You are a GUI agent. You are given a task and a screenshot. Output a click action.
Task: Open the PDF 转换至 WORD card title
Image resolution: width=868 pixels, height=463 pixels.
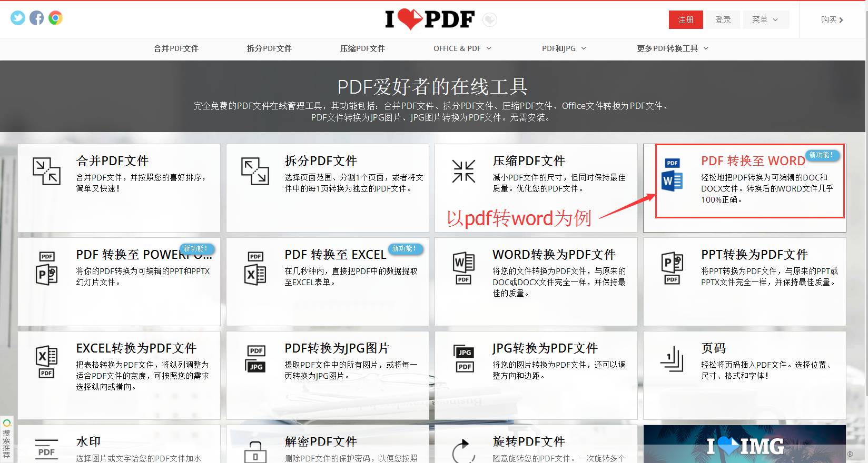click(753, 160)
